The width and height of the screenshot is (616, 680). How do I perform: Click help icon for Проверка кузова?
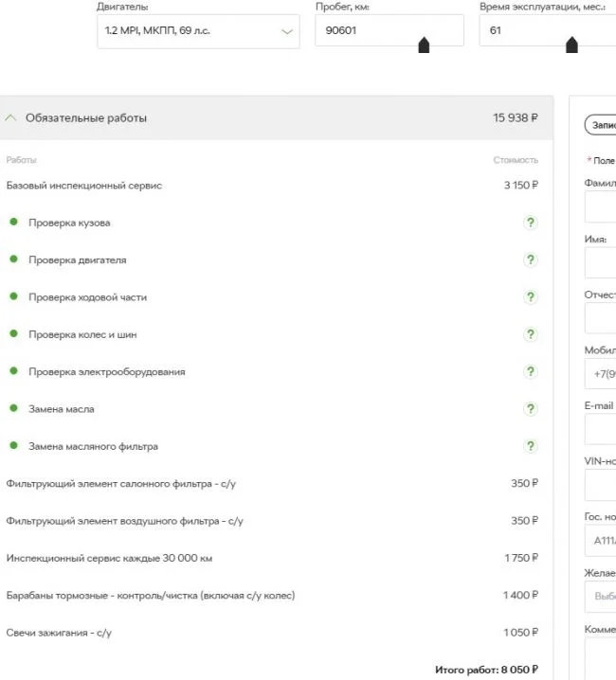531,223
